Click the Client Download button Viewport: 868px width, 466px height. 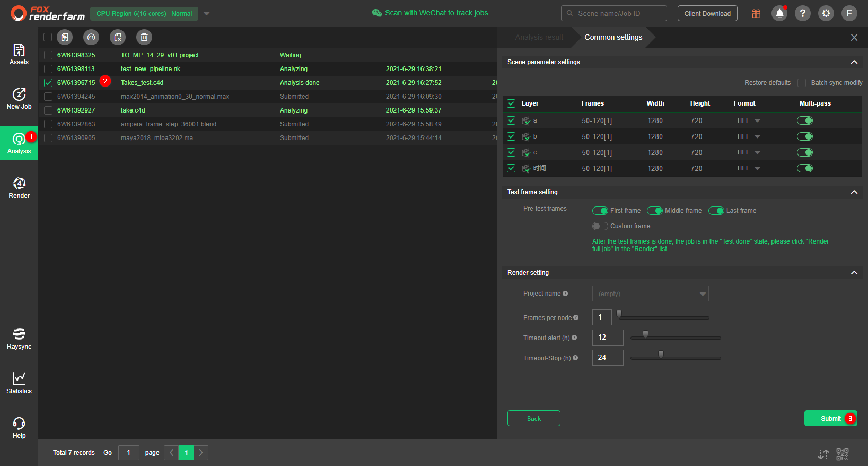[x=707, y=13]
